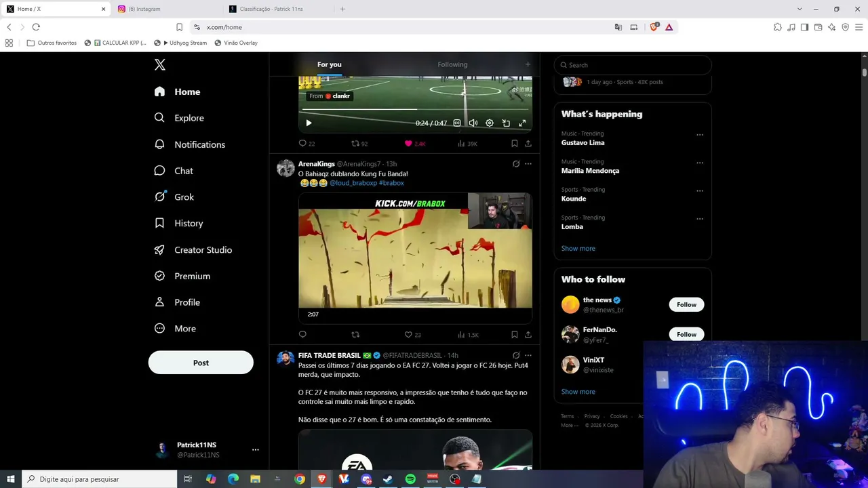View stats of ArenaKings post with 1.5K views
This screenshot has width=868, height=488.
point(468,335)
